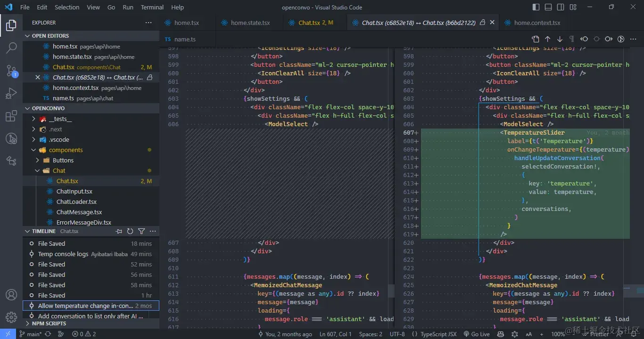Jump to previous change in the diff editor

tap(548, 39)
